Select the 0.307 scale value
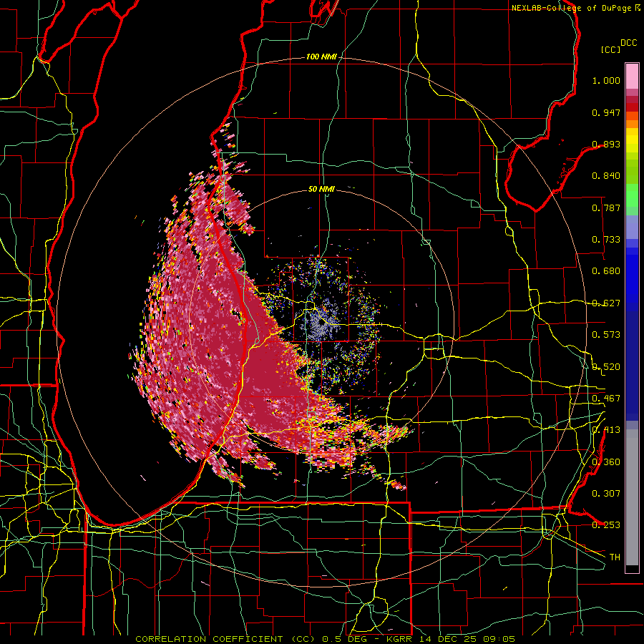644x644 pixels. tap(606, 494)
